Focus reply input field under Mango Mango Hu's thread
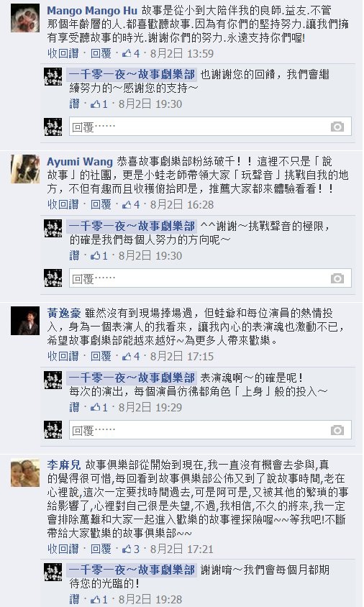Image resolution: width=364 pixels, height=607 pixels. [210, 127]
